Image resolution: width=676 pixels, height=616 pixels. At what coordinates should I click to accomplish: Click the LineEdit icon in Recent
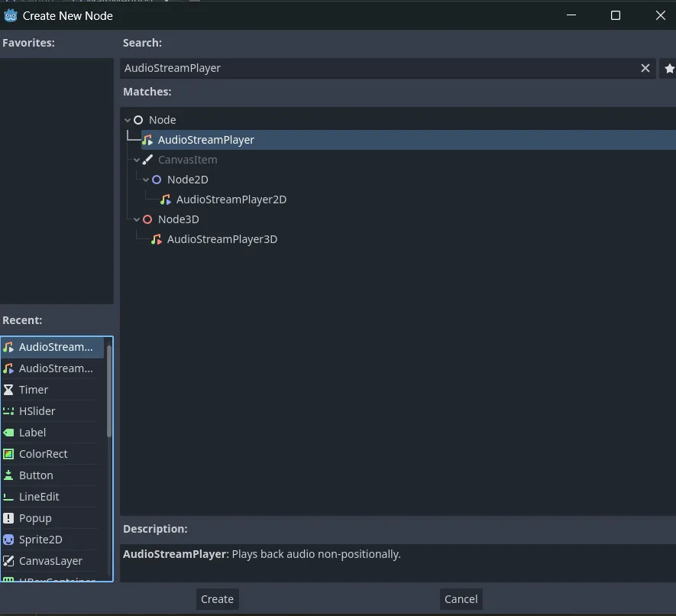point(8,497)
